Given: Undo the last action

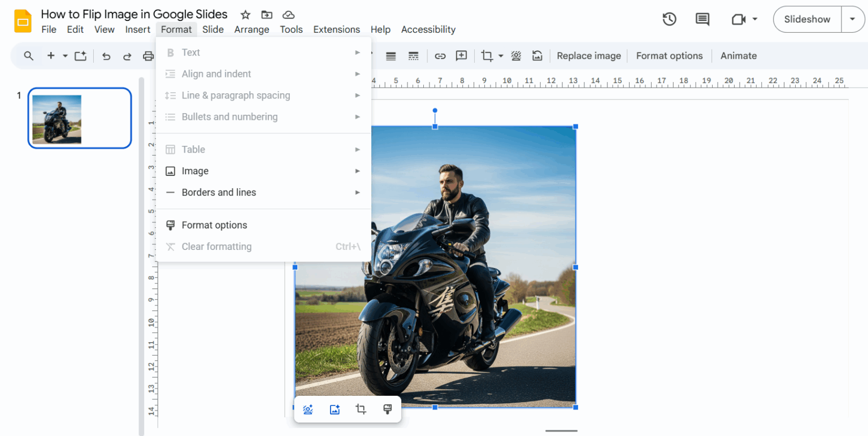Looking at the screenshot, I should pyautogui.click(x=106, y=55).
